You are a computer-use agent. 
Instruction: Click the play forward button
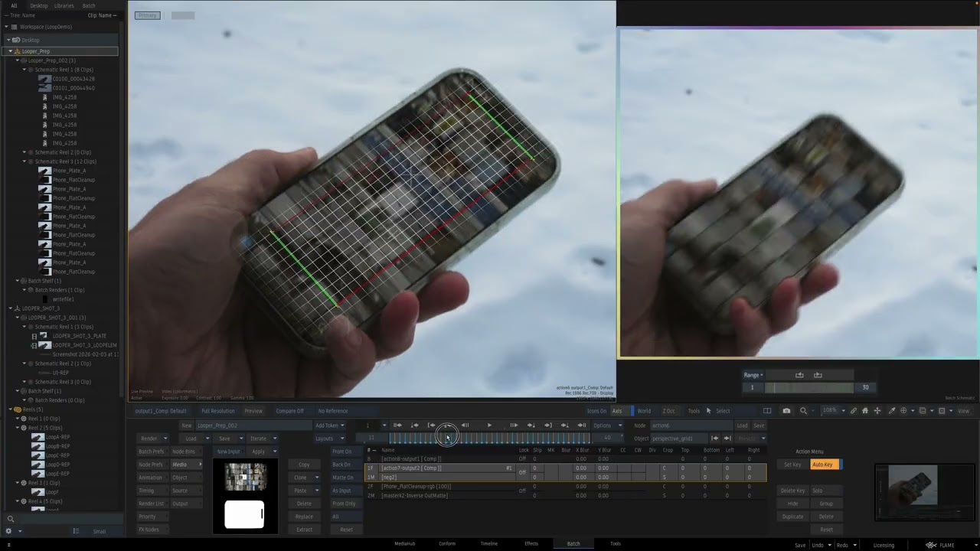(x=489, y=425)
